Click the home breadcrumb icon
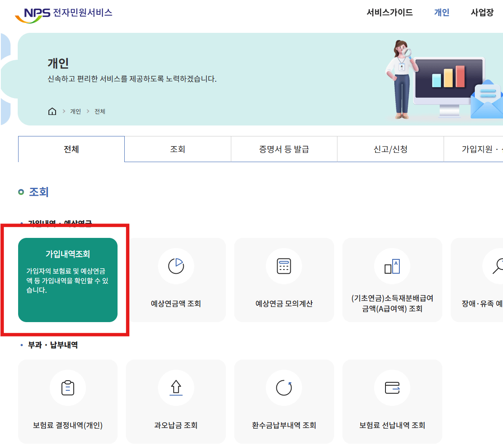The width and height of the screenshot is (503, 448). coord(52,111)
